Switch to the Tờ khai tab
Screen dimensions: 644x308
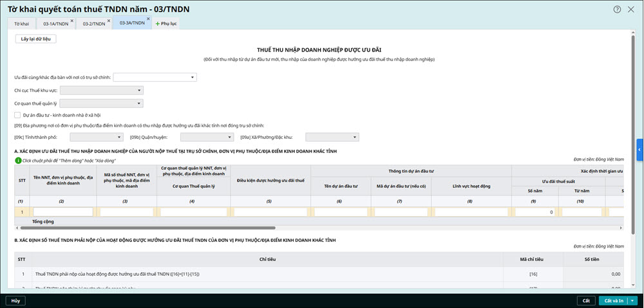pyautogui.click(x=22, y=24)
